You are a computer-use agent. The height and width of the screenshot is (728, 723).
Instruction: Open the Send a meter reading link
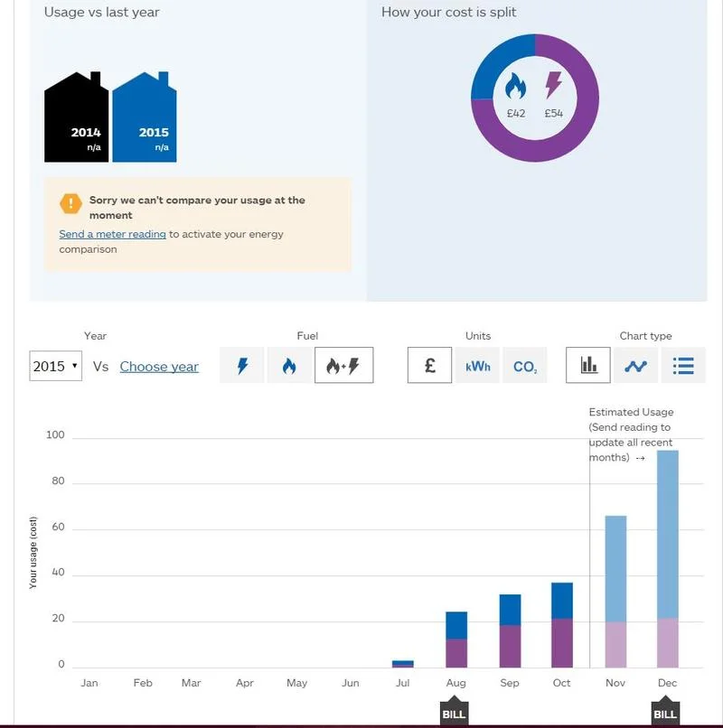[x=112, y=234]
